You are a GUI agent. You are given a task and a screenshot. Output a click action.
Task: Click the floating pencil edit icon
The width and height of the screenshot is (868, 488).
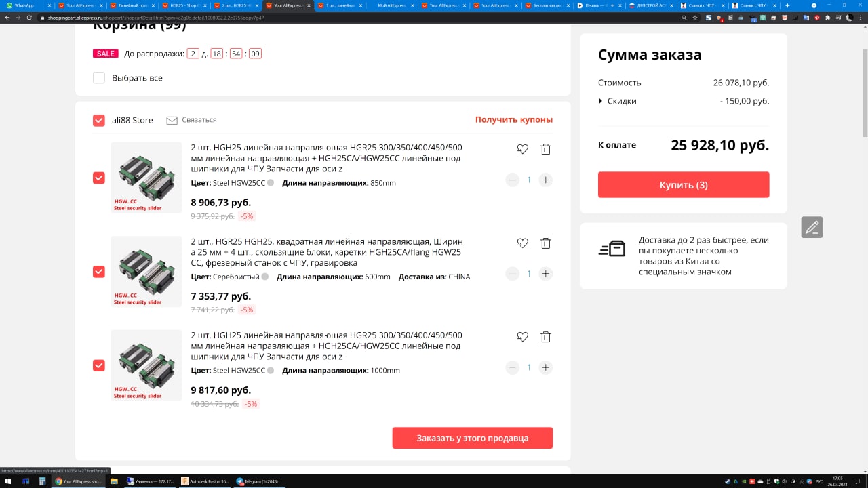[812, 226]
